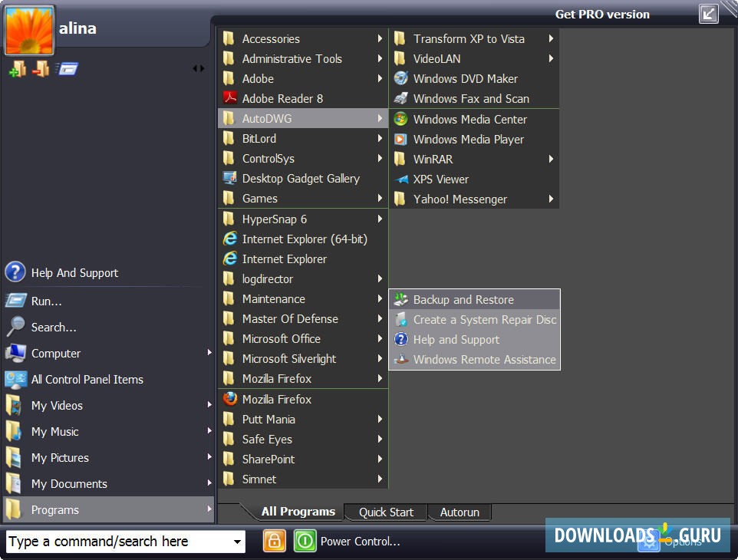The image size is (738, 560).
Task: Open the Adobe Reader 8 icon
Action: coord(229,98)
